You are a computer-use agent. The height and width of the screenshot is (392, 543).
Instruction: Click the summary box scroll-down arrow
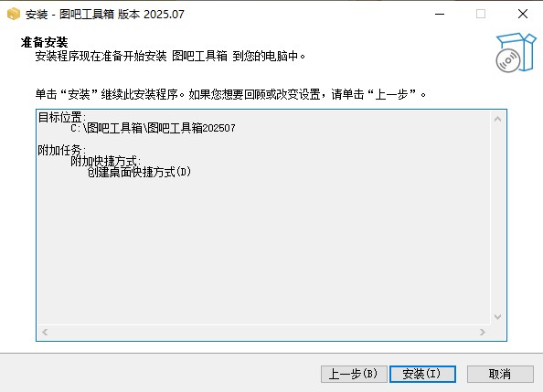point(497,317)
